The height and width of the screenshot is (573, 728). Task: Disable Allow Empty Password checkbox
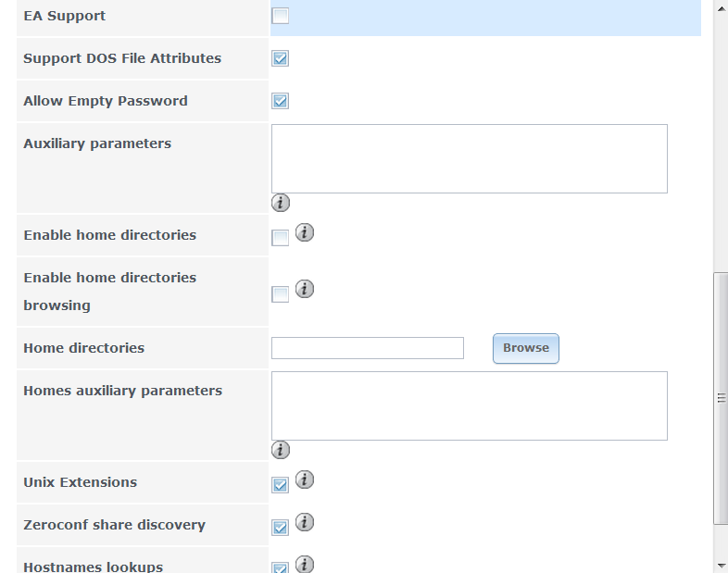(281, 101)
